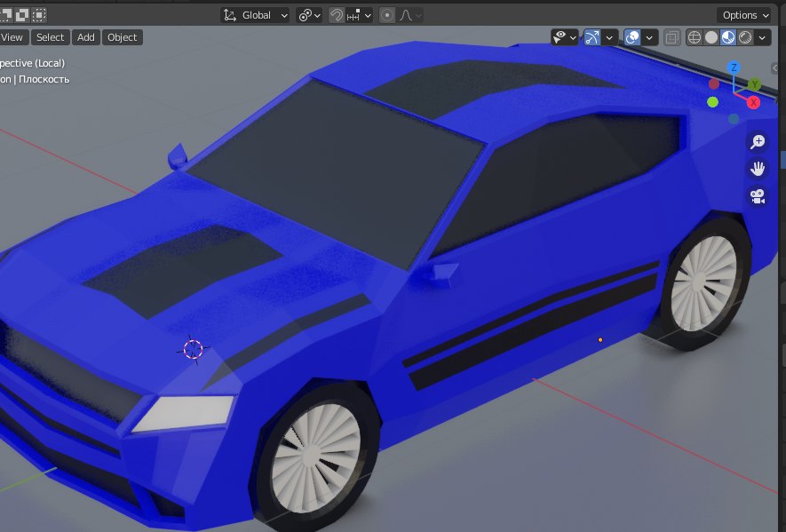This screenshot has height=532, width=786.
Task: Switch to Solid viewport shading
Action: pyautogui.click(x=711, y=37)
